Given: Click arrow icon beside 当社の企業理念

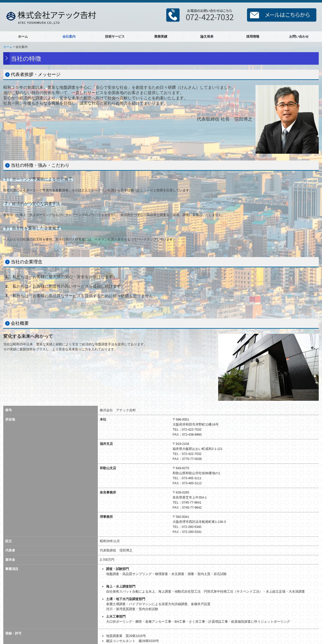Looking at the screenshot, I should pos(7,262).
